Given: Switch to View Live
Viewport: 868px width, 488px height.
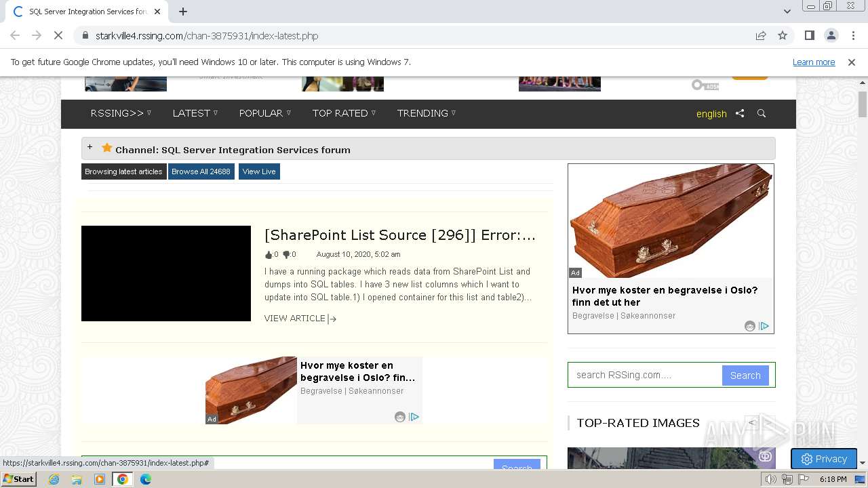Looking at the screenshot, I should pyautogui.click(x=259, y=171).
